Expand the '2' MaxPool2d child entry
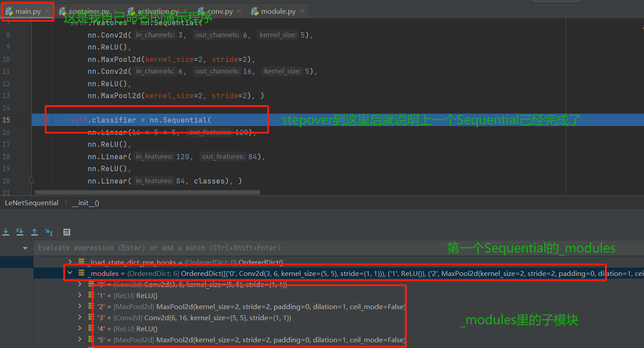 80,306
